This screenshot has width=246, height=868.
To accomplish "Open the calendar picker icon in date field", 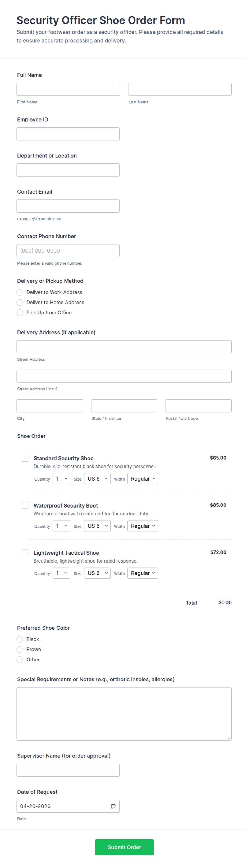I will coord(113,806).
